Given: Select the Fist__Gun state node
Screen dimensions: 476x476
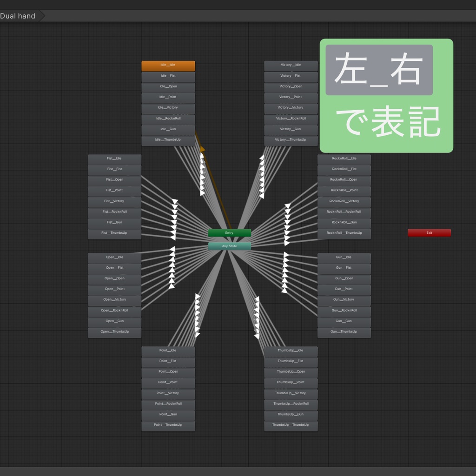Looking at the screenshot, I should coord(114,223).
